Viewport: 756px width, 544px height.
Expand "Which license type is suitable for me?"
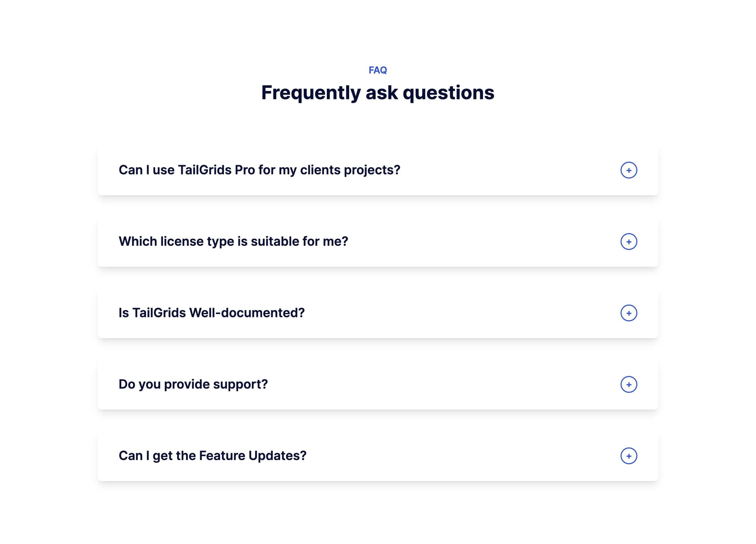[x=233, y=241]
